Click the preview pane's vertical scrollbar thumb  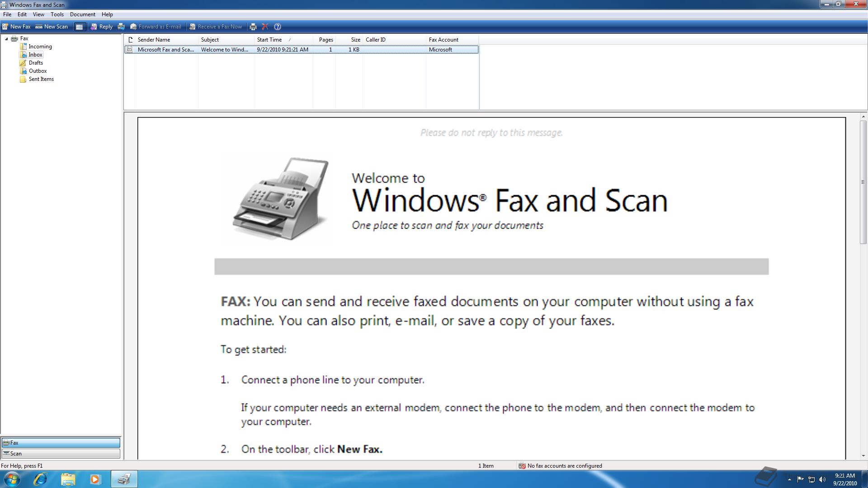863,182
